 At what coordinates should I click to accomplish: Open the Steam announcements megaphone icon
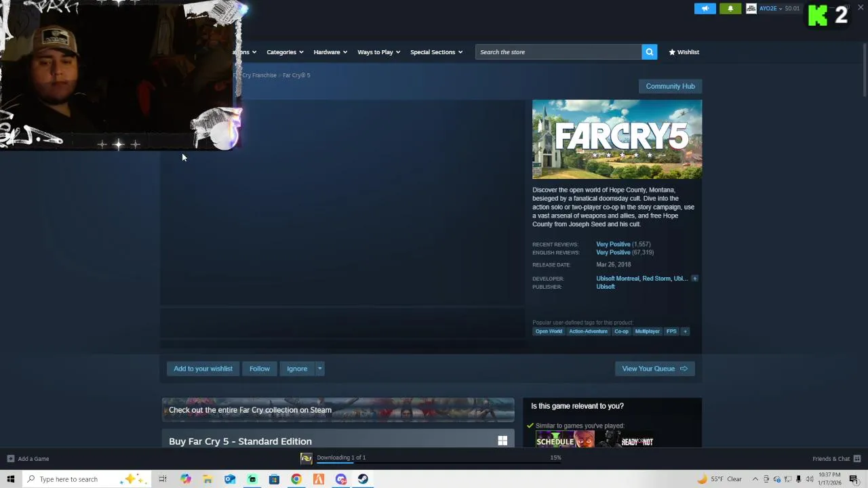(705, 8)
